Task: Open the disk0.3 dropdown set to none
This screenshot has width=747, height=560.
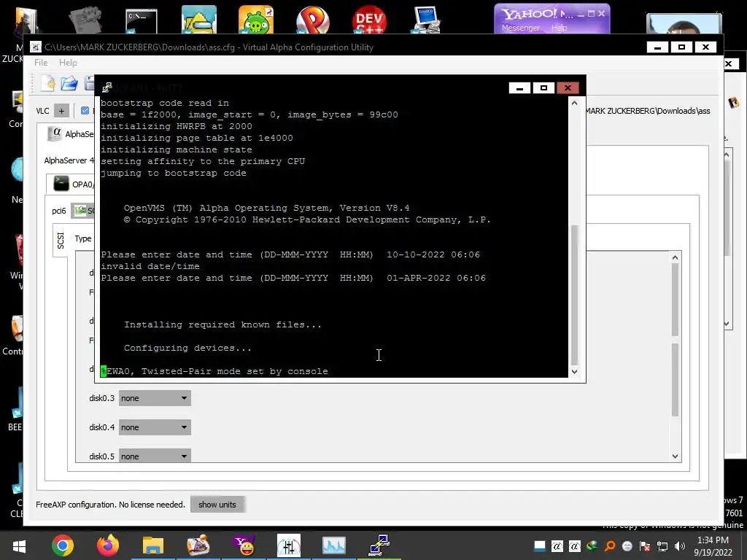Action: [x=155, y=398]
